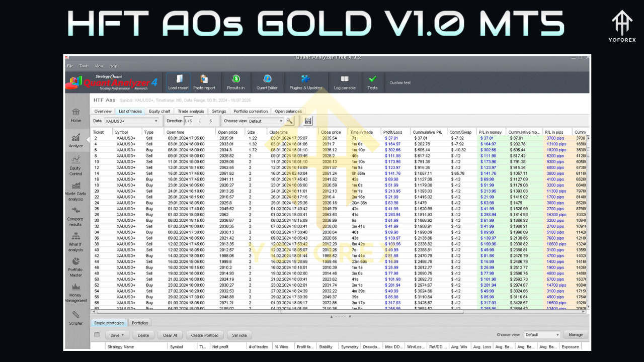Open the Log console
644x362 pixels.
tap(344, 82)
